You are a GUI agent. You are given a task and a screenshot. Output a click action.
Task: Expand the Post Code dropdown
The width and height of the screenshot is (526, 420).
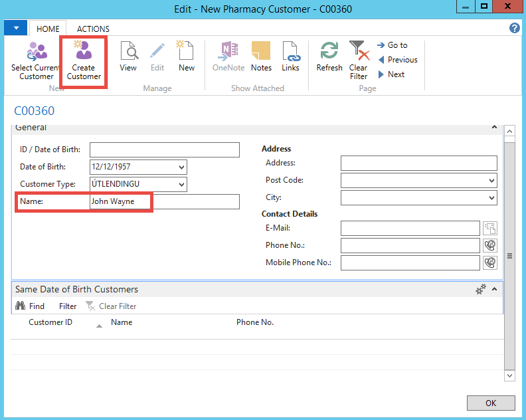pyautogui.click(x=491, y=181)
